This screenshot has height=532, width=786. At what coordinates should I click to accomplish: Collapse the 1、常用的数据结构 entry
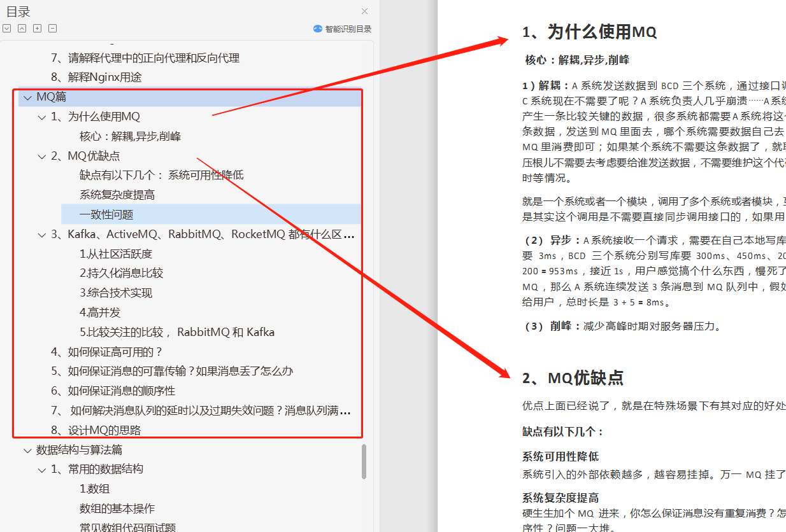coord(41,469)
